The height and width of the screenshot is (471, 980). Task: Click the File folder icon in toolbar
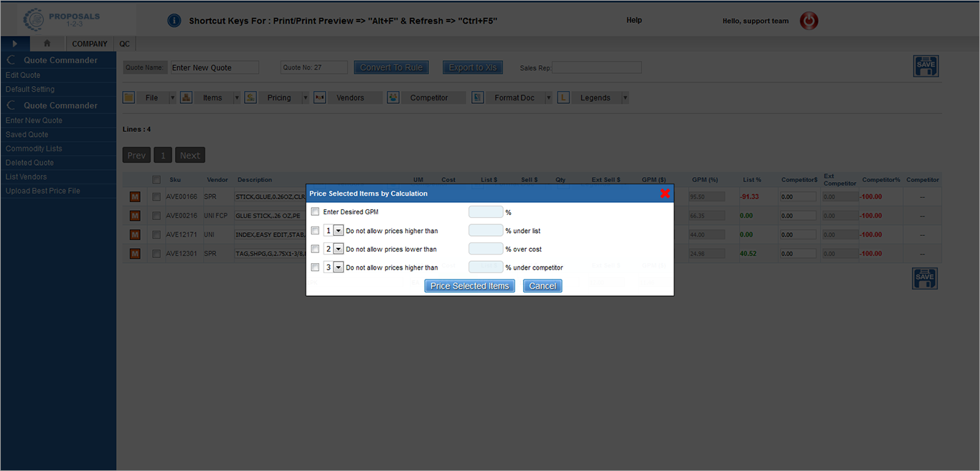click(129, 97)
